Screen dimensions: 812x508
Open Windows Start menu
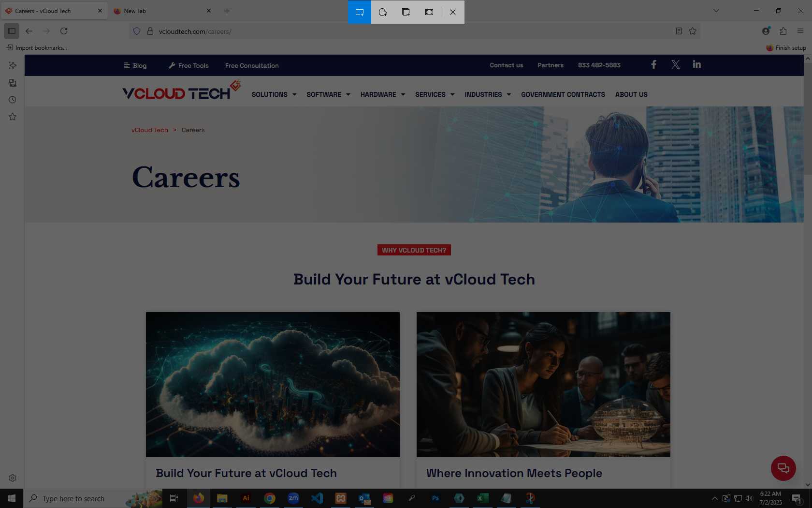click(x=12, y=498)
